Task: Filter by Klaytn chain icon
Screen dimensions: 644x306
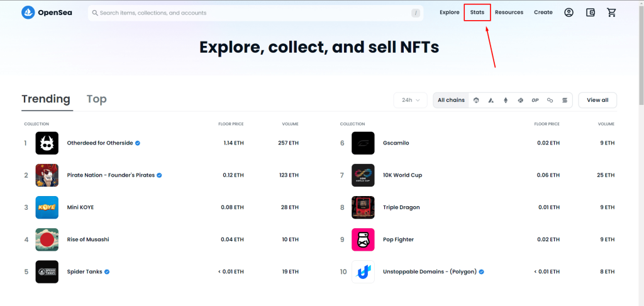Action: click(520, 100)
